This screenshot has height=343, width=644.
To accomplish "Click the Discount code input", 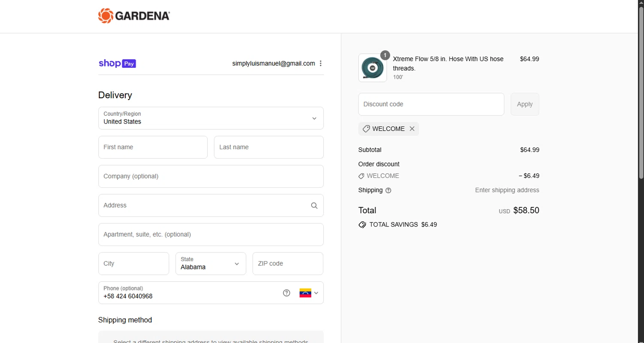I will pyautogui.click(x=431, y=104).
